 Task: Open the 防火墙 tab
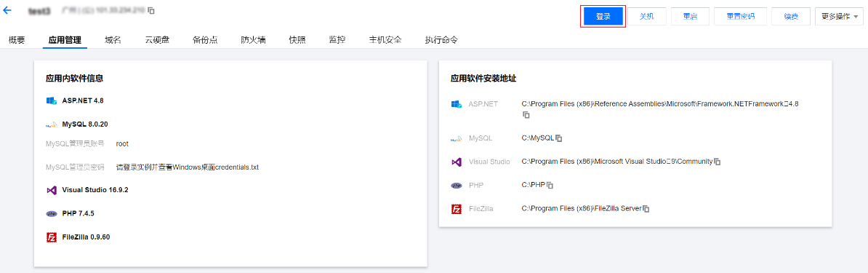point(254,40)
